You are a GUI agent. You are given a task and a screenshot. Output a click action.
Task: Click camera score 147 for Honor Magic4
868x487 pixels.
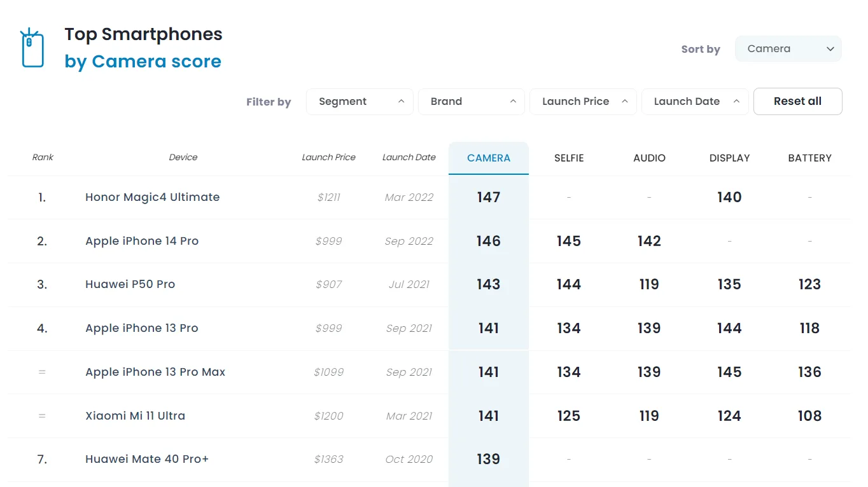point(489,197)
